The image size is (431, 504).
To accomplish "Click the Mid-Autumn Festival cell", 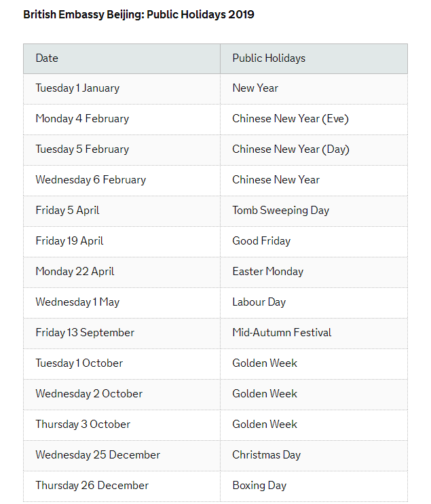I will click(282, 333).
